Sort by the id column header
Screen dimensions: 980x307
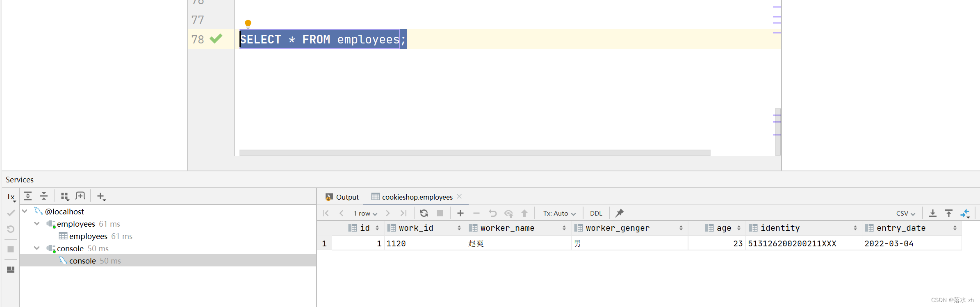click(x=358, y=228)
